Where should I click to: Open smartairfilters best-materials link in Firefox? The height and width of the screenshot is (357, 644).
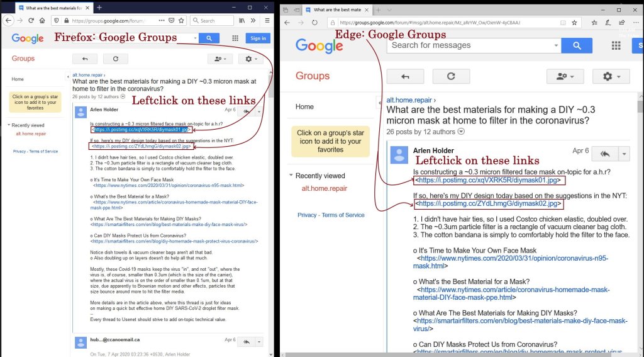tap(169, 225)
